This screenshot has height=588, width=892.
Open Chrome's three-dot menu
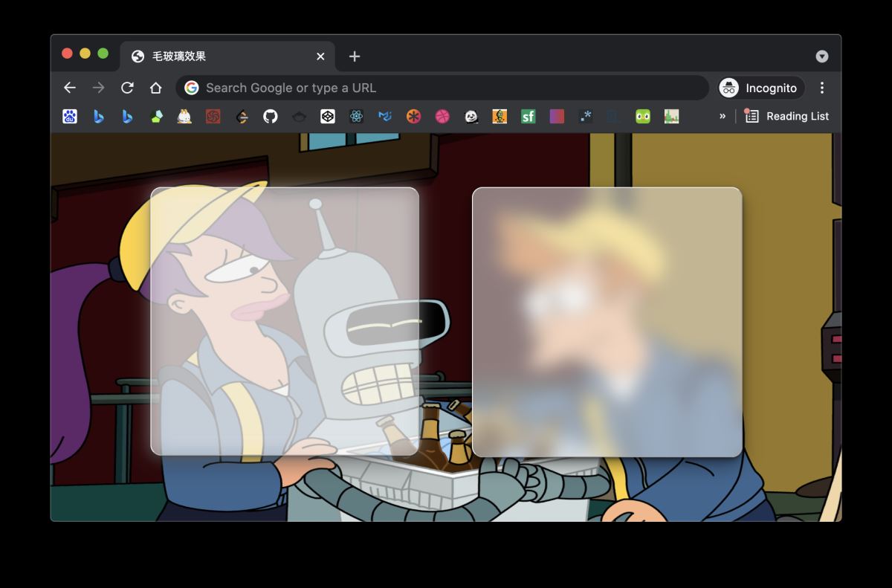[821, 88]
